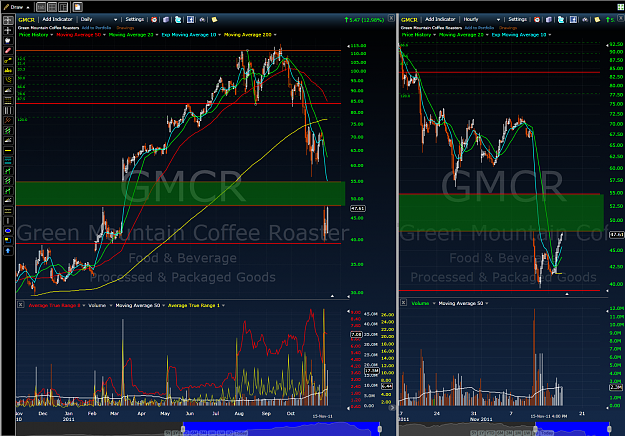Click Add Indicator in Daily chart
This screenshot has width=625, height=436.
(x=57, y=19)
